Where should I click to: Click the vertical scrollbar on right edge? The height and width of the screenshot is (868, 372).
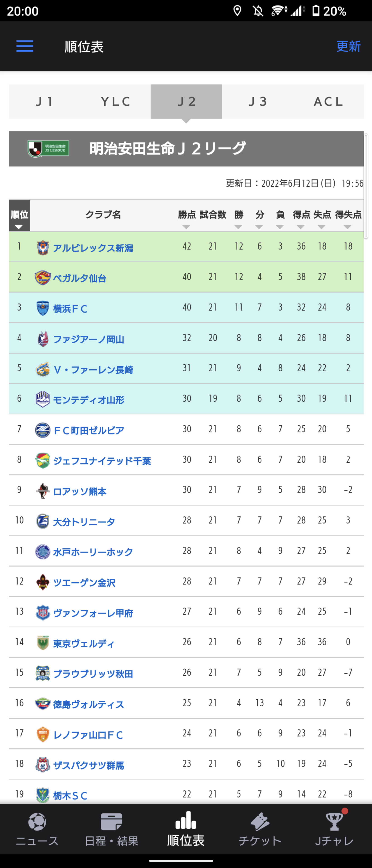[x=366, y=186]
